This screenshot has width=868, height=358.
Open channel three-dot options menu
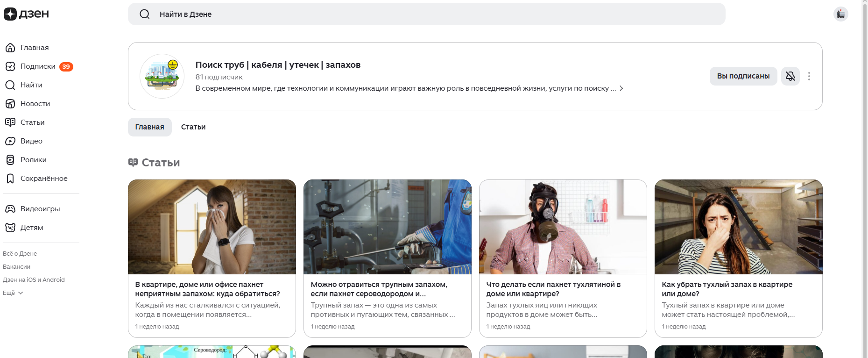click(x=809, y=76)
